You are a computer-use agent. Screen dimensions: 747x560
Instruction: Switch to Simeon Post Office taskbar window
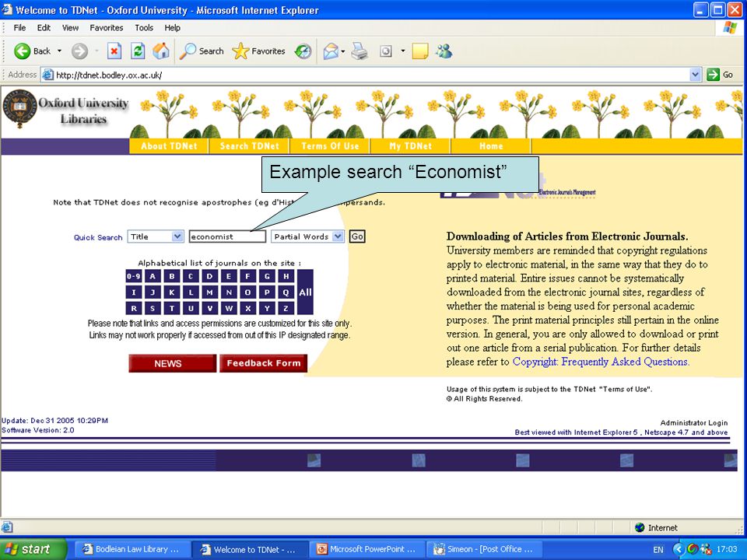coord(483,549)
